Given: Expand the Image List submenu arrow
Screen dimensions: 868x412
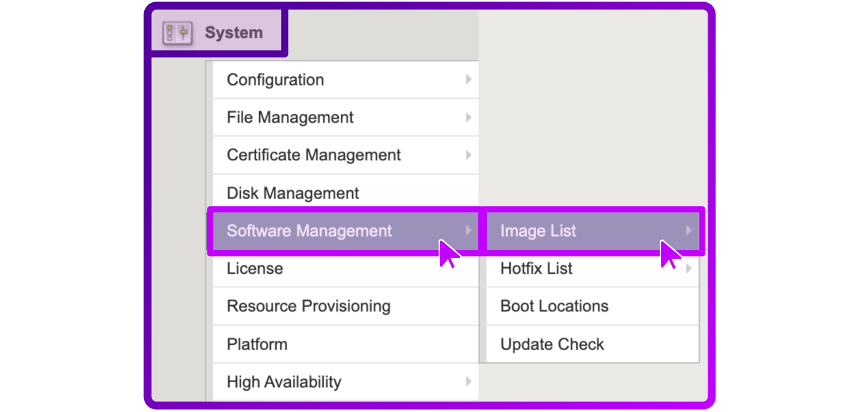Looking at the screenshot, I should tap(689, 230).
